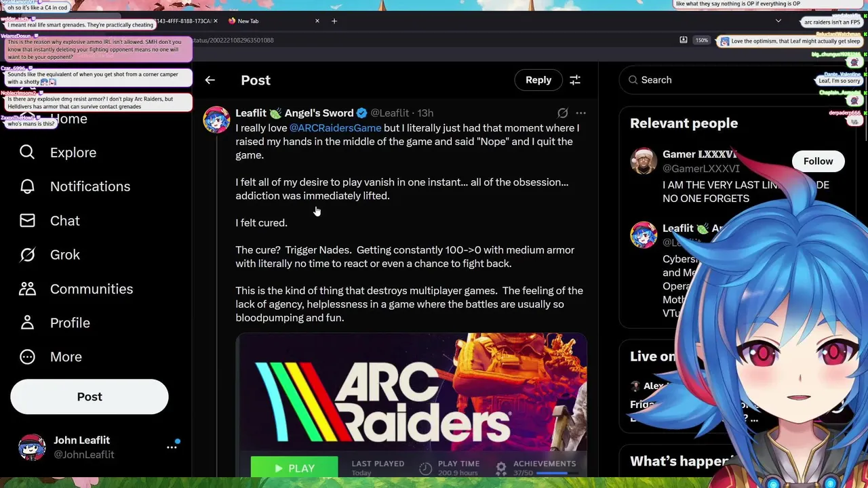Click the Communities people icon
This screenshot has height=488, width=868.
(27, 289)
